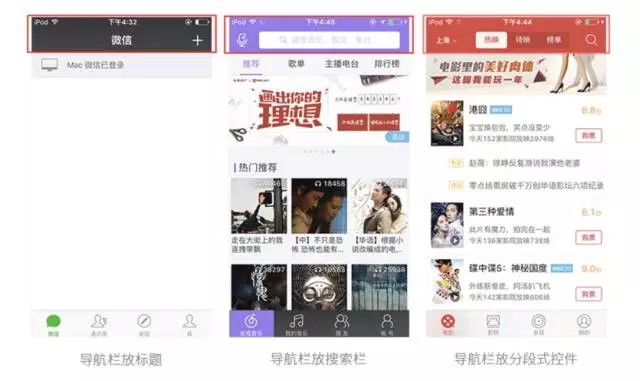Tap the microphone voice-search icon in purple bar
The width and height of the screenshot is (640, 381).
[242, 40]
